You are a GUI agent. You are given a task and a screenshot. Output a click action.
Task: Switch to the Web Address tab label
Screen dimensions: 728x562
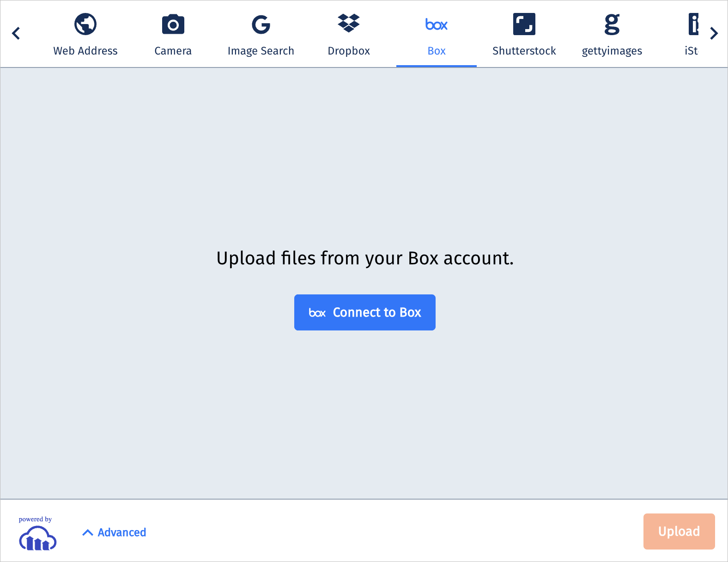tap(85, 51)
